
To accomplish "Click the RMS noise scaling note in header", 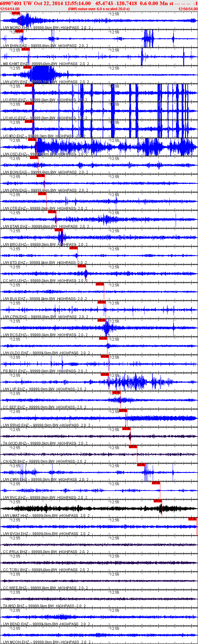I will 99,9.
